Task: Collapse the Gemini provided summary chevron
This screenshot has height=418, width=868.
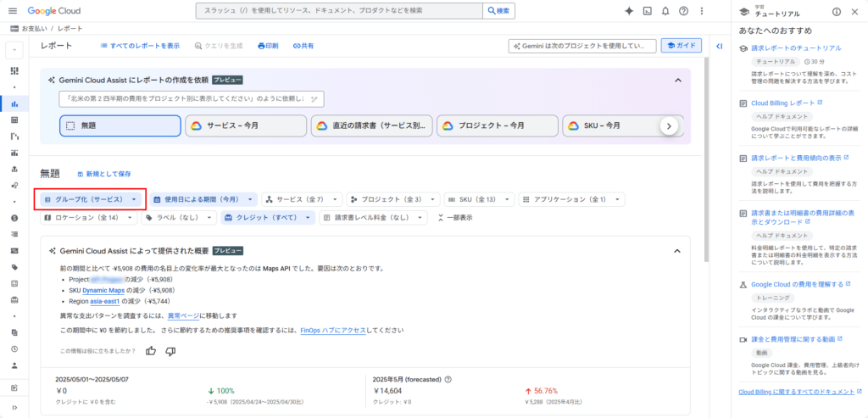Action: coord(677,251)
